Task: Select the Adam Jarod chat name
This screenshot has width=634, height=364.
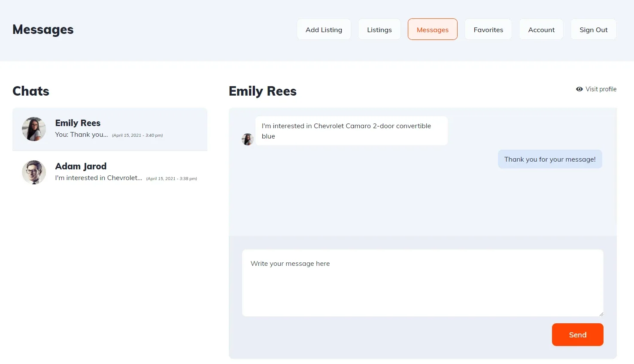Action: 81,166
